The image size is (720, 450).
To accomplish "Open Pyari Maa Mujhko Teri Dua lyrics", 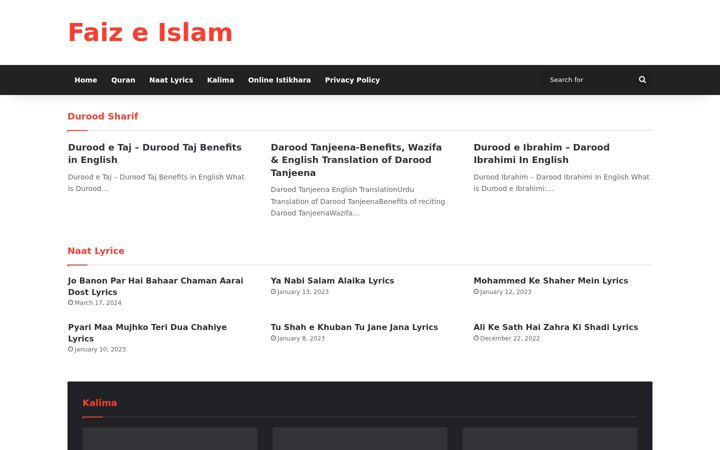I will pos(147,332).
